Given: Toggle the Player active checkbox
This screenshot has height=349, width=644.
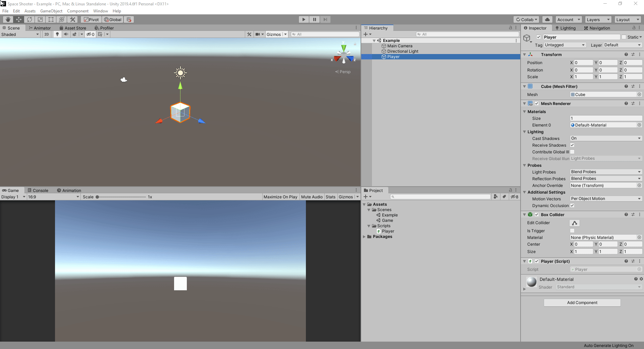Looking at the screenshot, I should [x=539, y=37].
